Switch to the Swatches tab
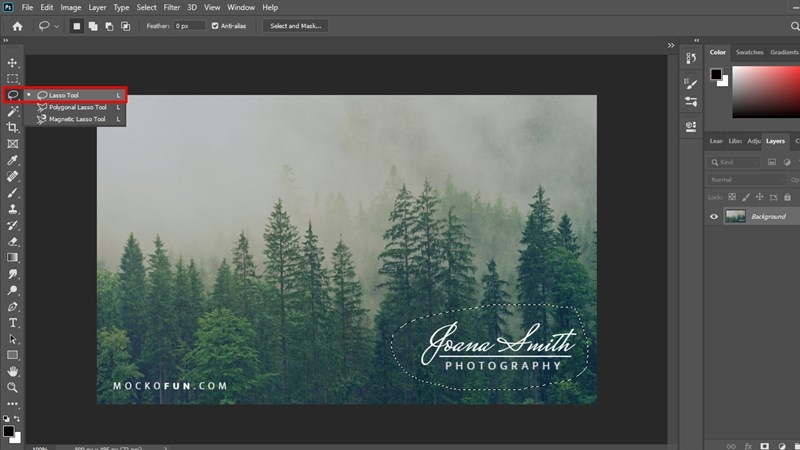The width and height of the screenshot is (800, 450). tap(749, 52)
